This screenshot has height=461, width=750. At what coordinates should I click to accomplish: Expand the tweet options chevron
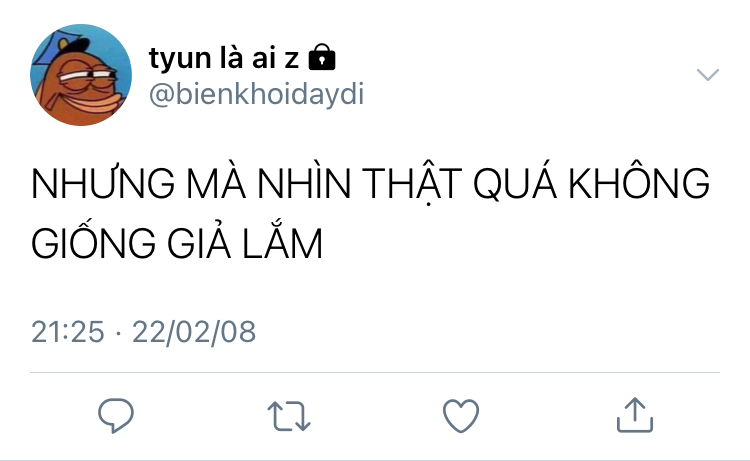tap(707, 75)
